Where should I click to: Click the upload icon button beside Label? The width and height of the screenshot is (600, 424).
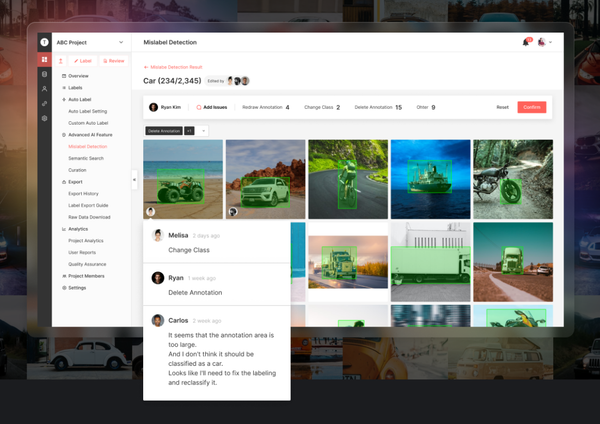(60, 61)
